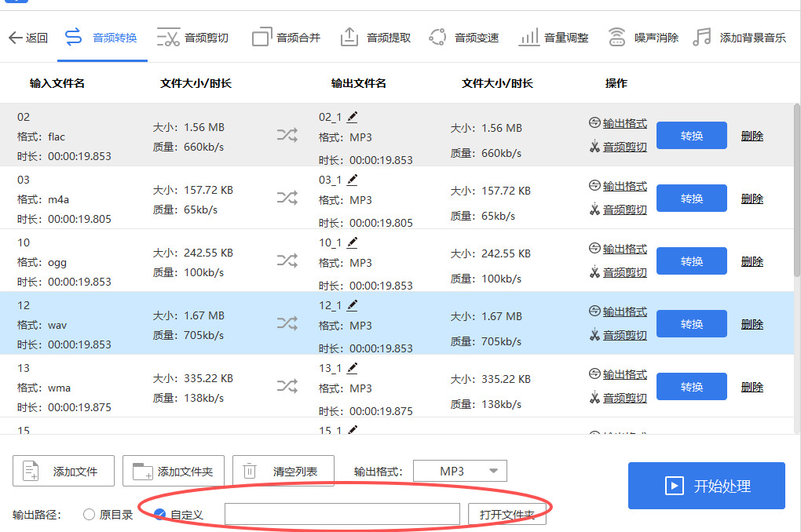The height and width of the screenshot is (532, 801).
Task: Click the 输出文件名 column header
Action: [x=359, y=83]
